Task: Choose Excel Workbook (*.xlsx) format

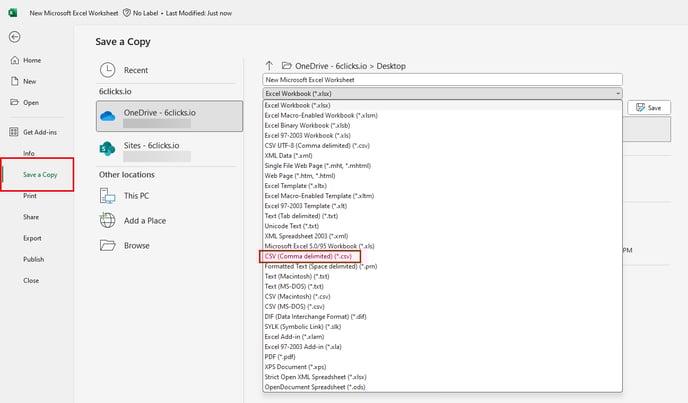Action: (x=442, y=105)
